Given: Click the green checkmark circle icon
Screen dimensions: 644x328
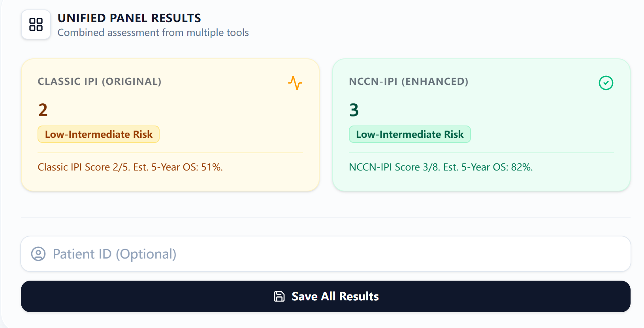Looking at the screenshot, I should [x=606, y=83].
